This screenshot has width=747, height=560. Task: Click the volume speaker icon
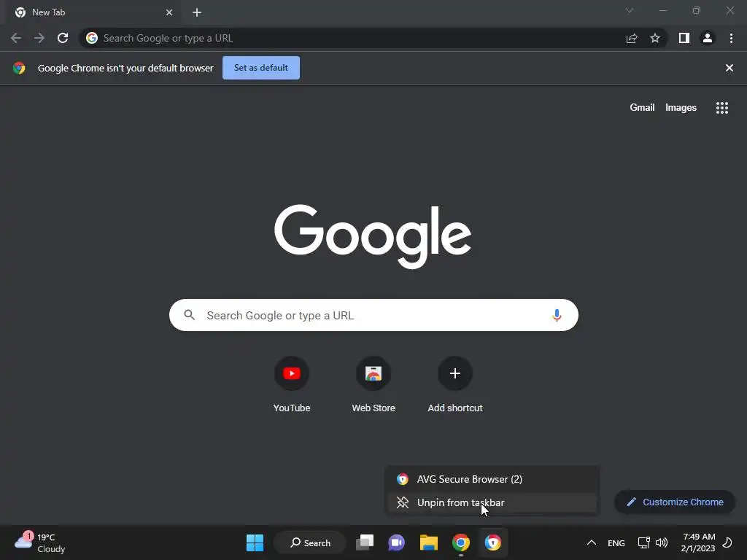pos(662,542)
